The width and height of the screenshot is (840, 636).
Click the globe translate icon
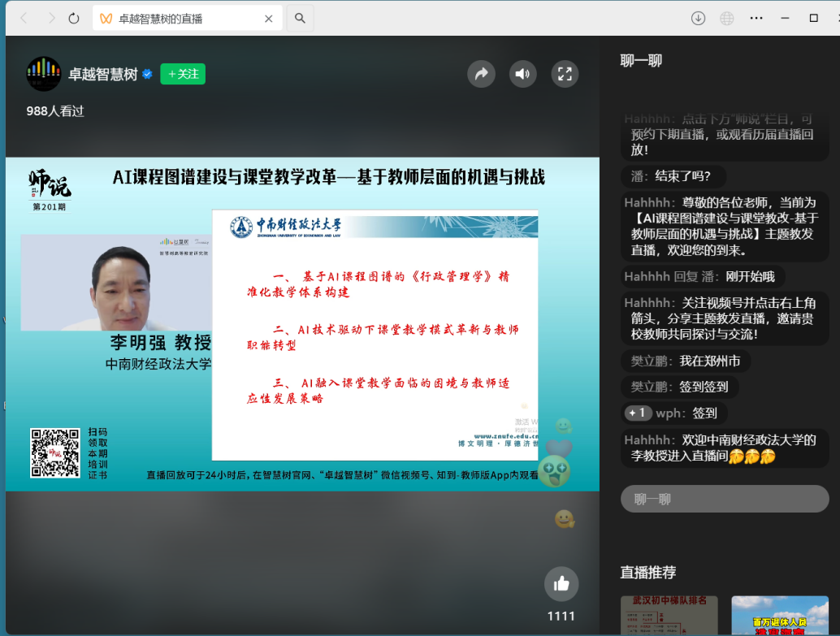coord(727,18)
